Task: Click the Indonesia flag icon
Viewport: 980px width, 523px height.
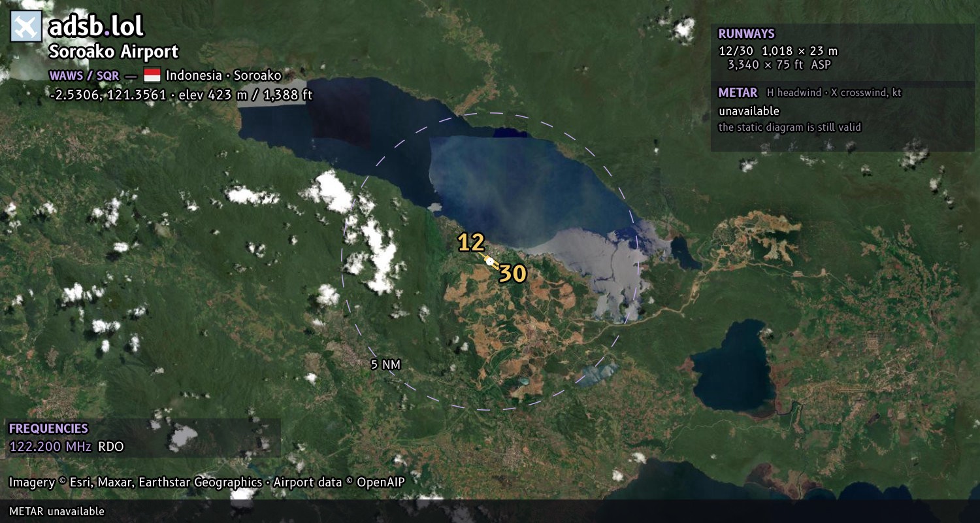Action: [x=152, y=75]
